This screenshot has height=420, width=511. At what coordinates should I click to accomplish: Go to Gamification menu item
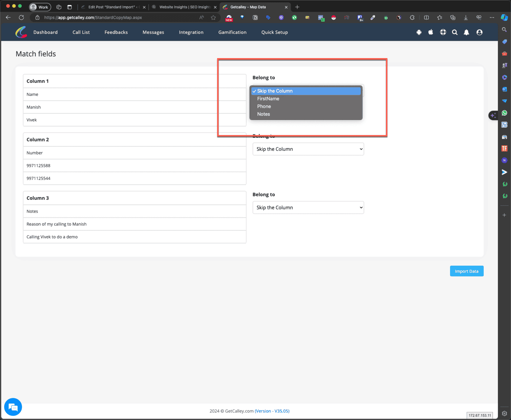tap(232, 32)
